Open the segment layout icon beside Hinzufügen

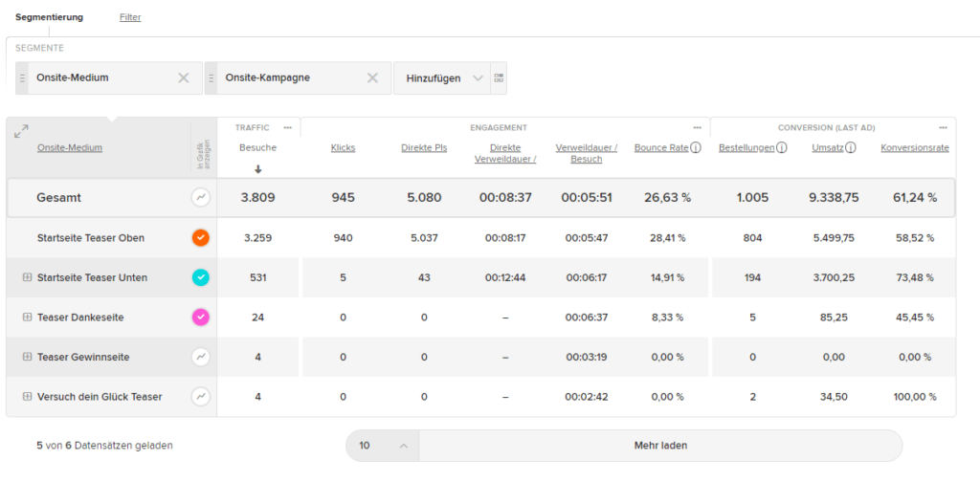coord(498,78)
